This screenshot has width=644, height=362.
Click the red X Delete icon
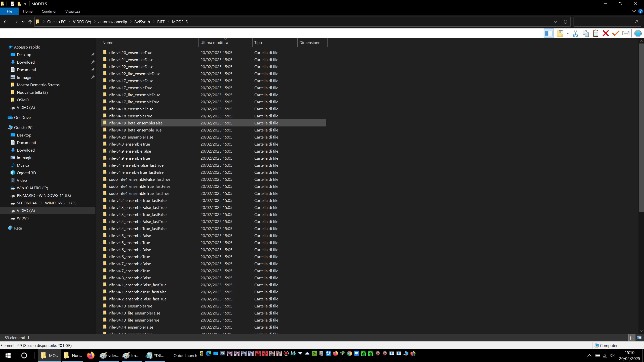click(606, 33)
